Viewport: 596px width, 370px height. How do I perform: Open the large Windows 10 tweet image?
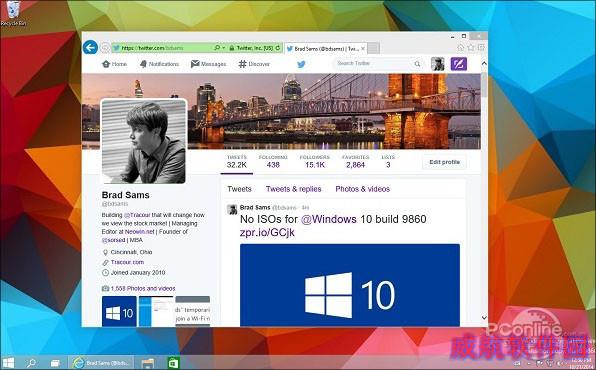(350, 285)
